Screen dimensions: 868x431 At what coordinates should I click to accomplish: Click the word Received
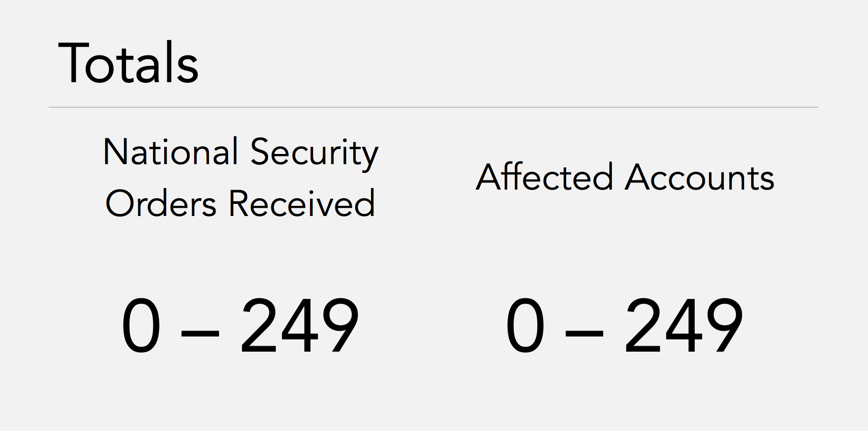click(302, 203)
